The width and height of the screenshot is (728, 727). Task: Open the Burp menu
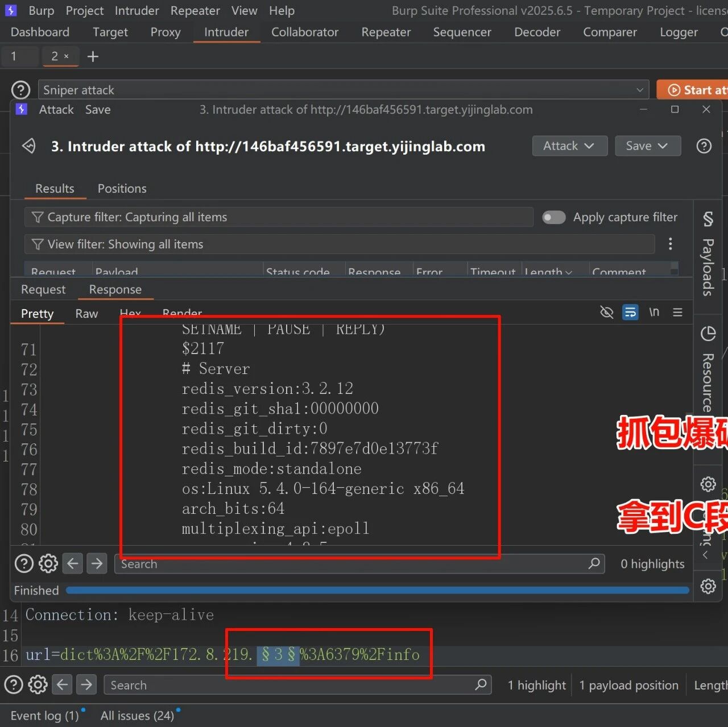click(41, 11)
